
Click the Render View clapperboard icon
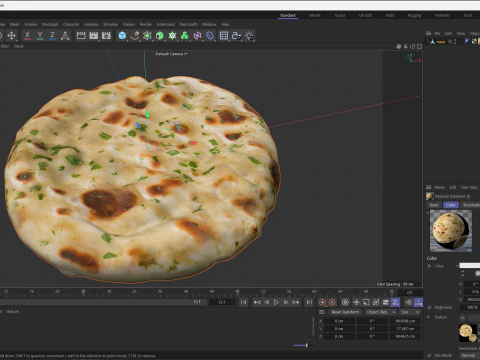click(x=81, y=35)
